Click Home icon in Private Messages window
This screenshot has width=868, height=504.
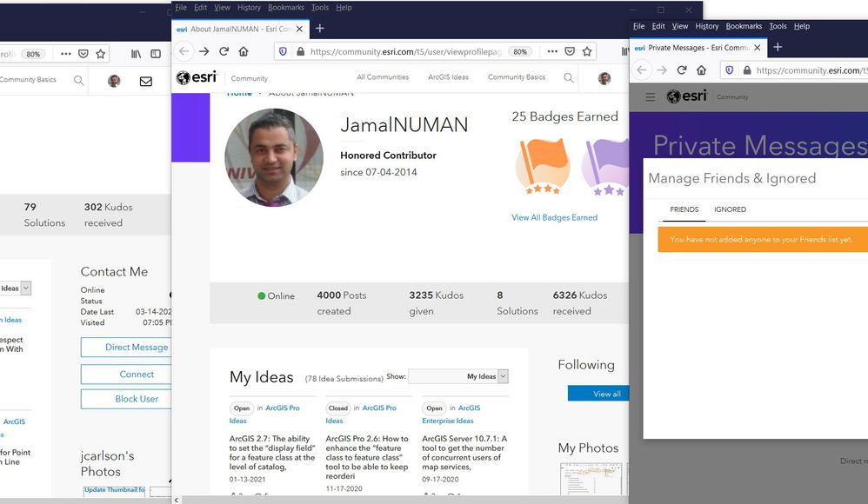(701, 70)
